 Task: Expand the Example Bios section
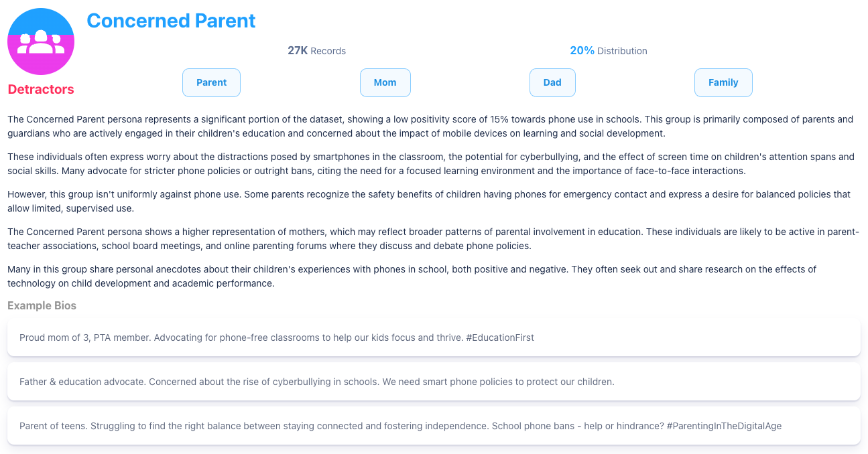[x=42, y=305]
